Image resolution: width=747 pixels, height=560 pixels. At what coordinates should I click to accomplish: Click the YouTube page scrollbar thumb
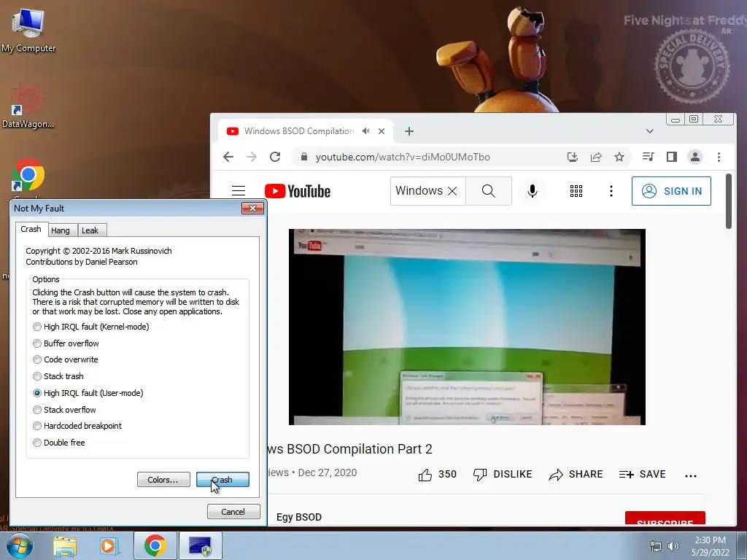coord(729,201)
